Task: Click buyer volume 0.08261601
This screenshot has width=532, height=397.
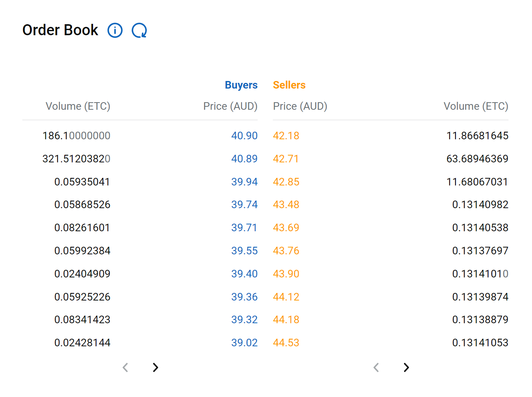Action: [x=82, y=228]
